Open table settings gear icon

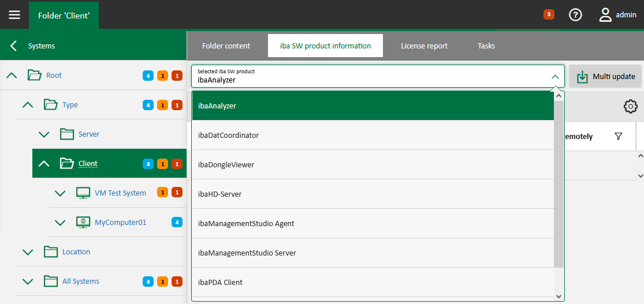[x=631, y=107]
